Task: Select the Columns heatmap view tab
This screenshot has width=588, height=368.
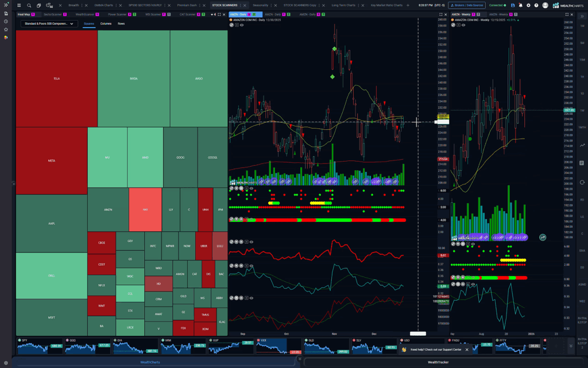Action: [106, 24]
